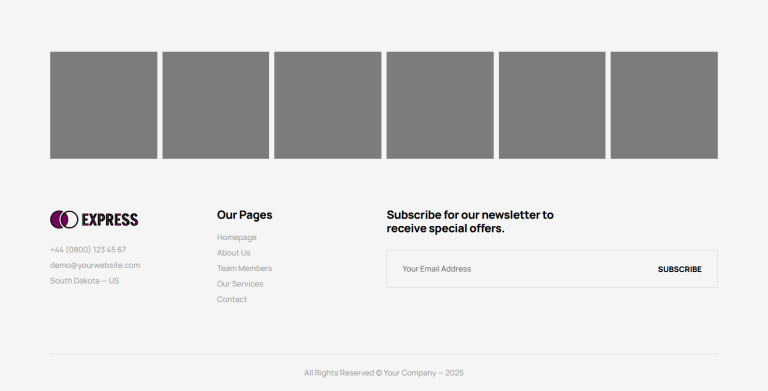Click the demo@yourwebsite.com email address
768x391 pixels.
95,265
